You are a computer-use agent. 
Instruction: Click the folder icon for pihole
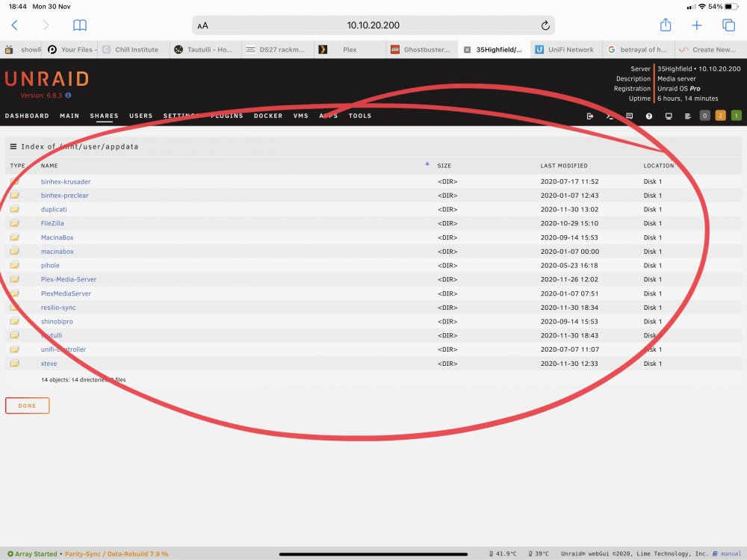(x=15, y=265)
